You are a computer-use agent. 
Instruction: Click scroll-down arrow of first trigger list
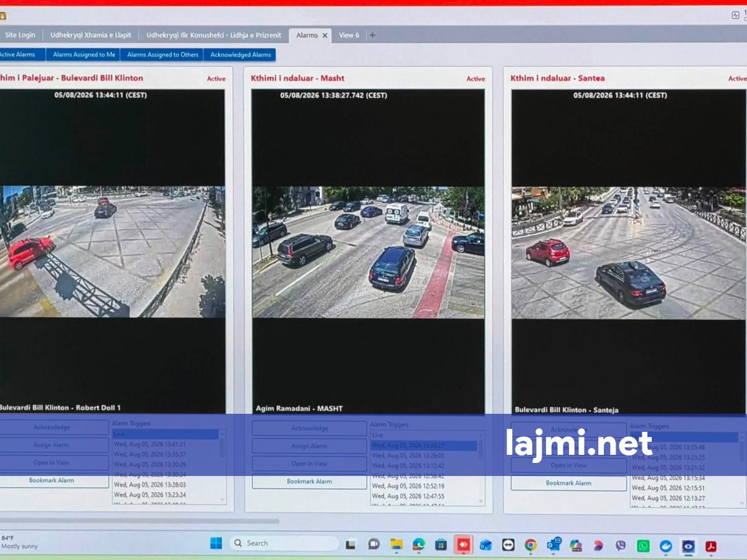222,499
